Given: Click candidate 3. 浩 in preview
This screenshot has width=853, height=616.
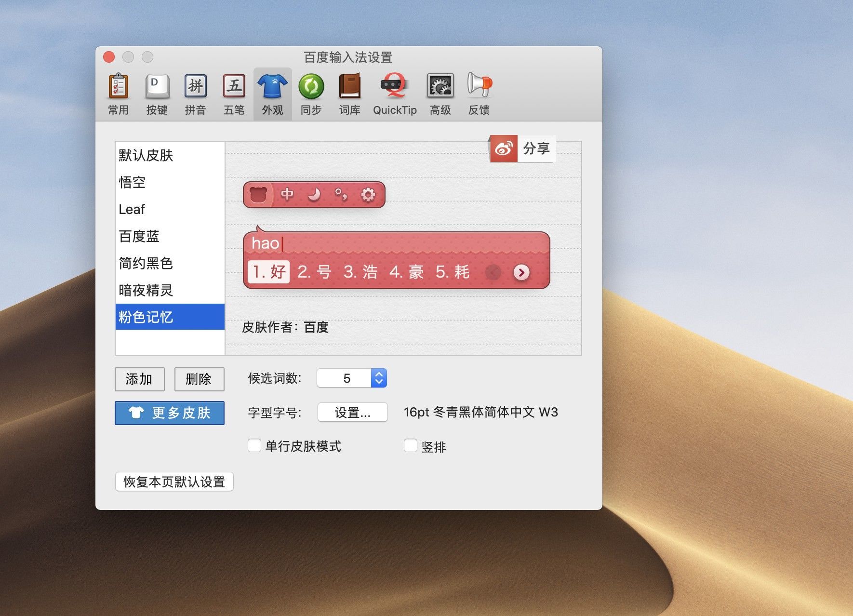Looking at the screenshot, I should coord(360,272).
